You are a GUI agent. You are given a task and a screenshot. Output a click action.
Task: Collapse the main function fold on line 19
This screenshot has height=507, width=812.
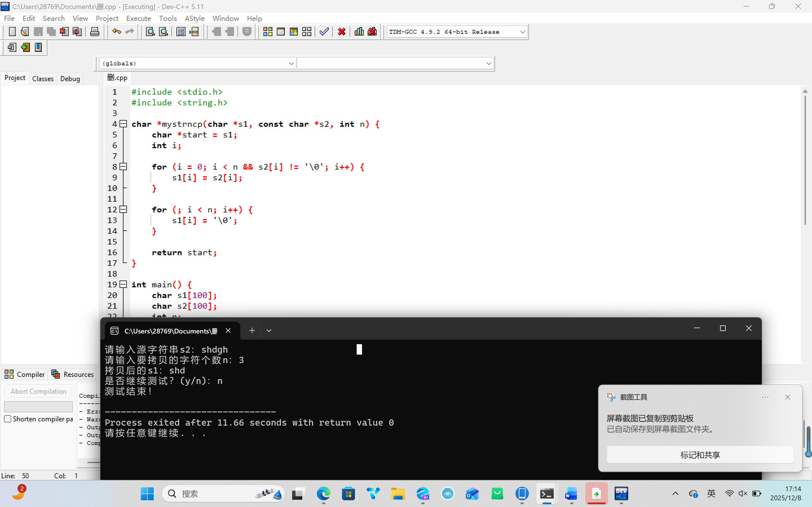(x=123, y=284)
